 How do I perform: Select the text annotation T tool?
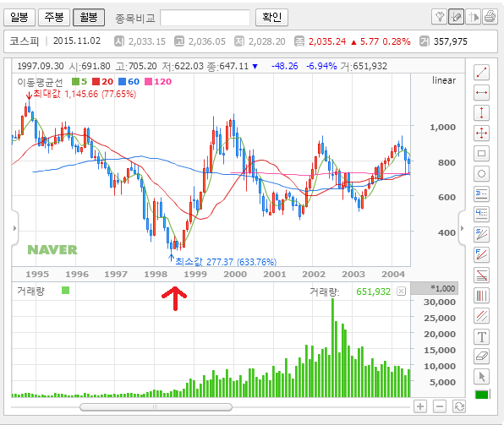click(x=481, y=336)
